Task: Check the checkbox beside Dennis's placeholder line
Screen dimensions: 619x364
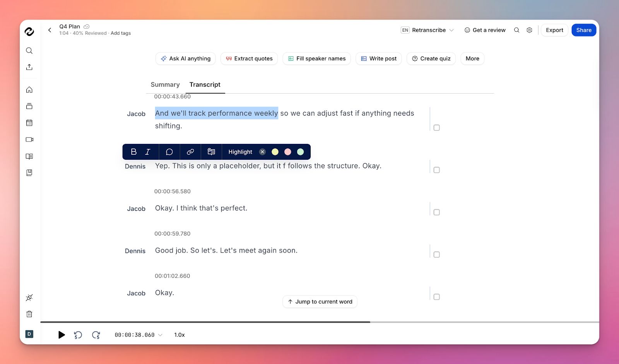Action: (x=436, y=169)
